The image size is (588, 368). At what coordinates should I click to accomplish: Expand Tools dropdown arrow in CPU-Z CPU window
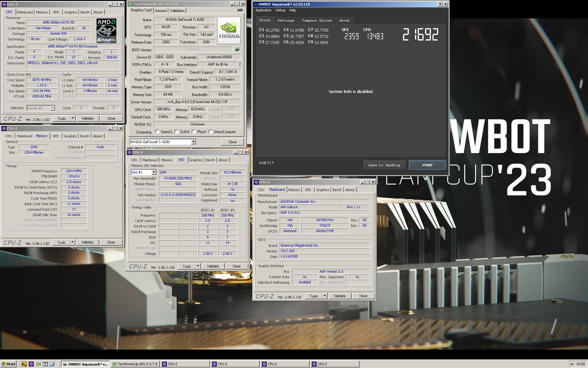[73, 118]
